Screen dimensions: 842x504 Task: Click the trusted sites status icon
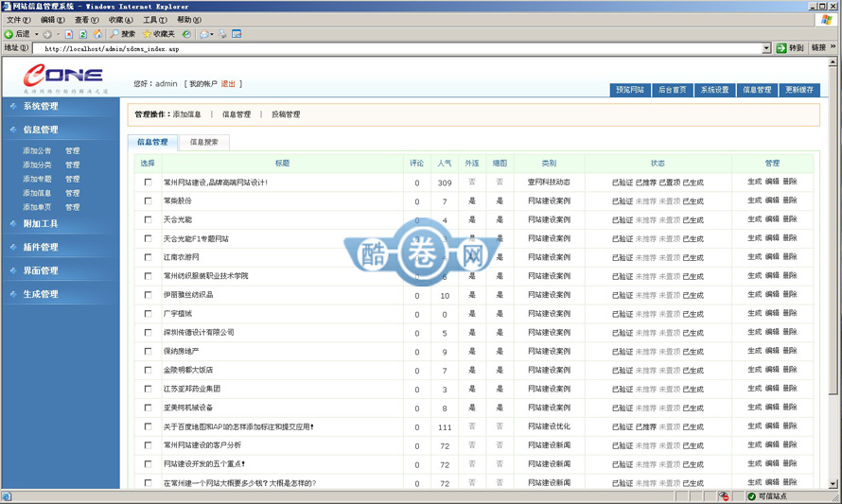coord(752,495)
